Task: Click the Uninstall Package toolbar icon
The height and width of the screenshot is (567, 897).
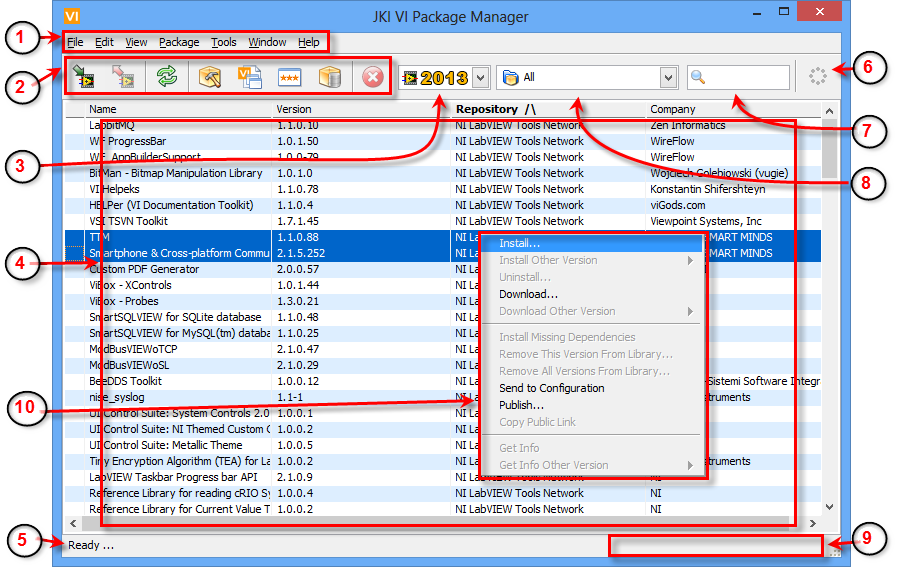Action: coord(125,78)
